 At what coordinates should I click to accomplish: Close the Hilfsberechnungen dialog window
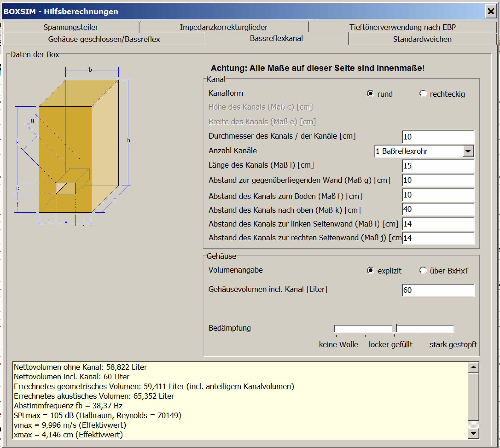(491, 11)
